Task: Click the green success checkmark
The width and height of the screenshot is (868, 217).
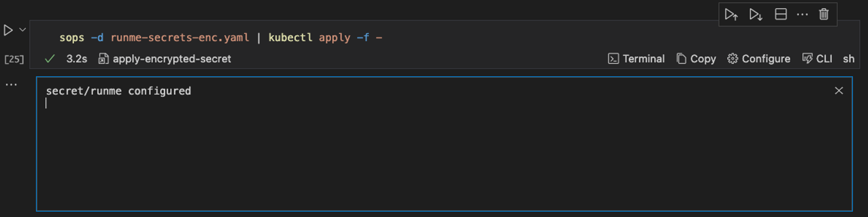Action: point(50,59)
